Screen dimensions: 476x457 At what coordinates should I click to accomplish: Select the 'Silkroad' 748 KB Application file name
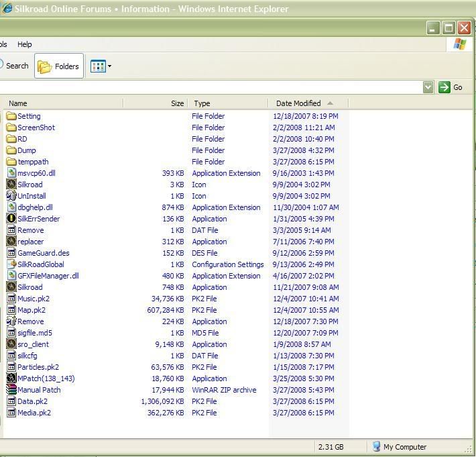pyautogui.click(x=30, y=287)
